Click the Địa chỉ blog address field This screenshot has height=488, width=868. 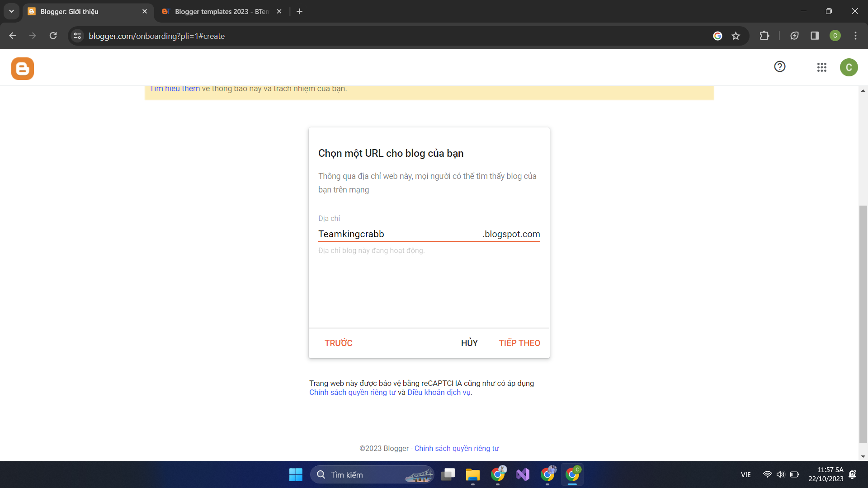398,234
